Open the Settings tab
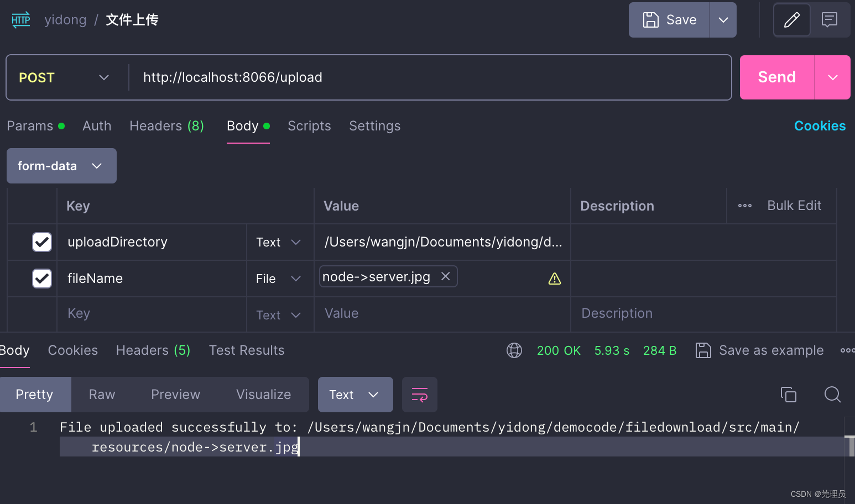Viewport: 855px width, 504px height. click(x=375, y=126)
